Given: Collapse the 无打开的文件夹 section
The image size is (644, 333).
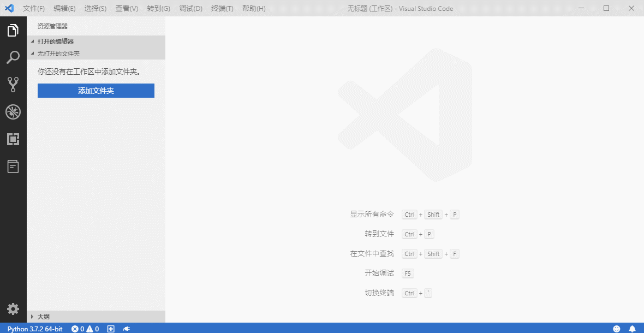Looking at the screenshot, I should tap(57, 53).
